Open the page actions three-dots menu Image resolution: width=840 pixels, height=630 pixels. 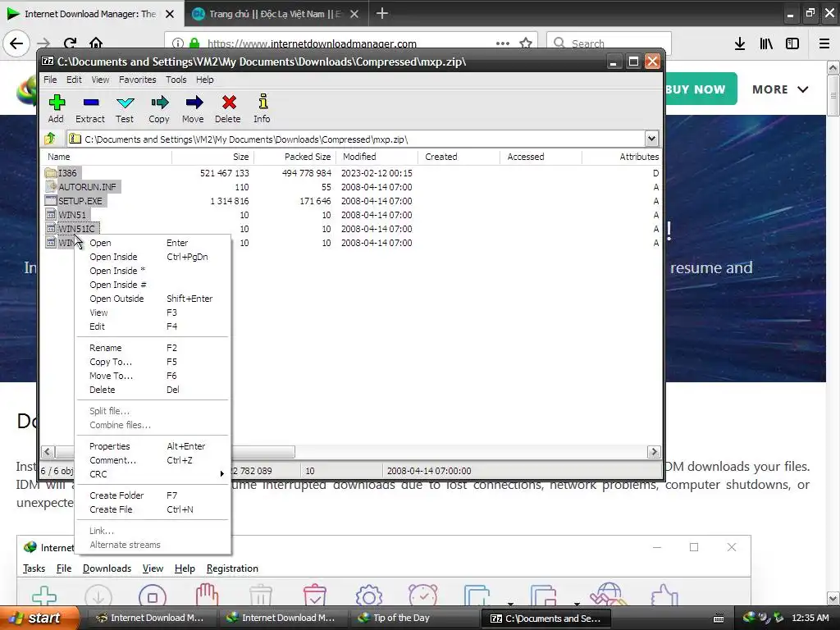pyautogui.click(x=503, y=43)
